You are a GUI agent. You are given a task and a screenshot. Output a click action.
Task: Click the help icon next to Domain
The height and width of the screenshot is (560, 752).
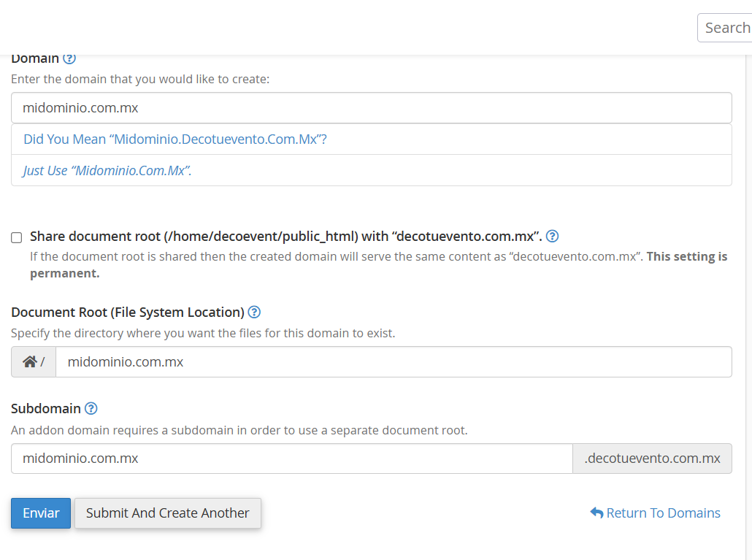(x=69, y=58)
